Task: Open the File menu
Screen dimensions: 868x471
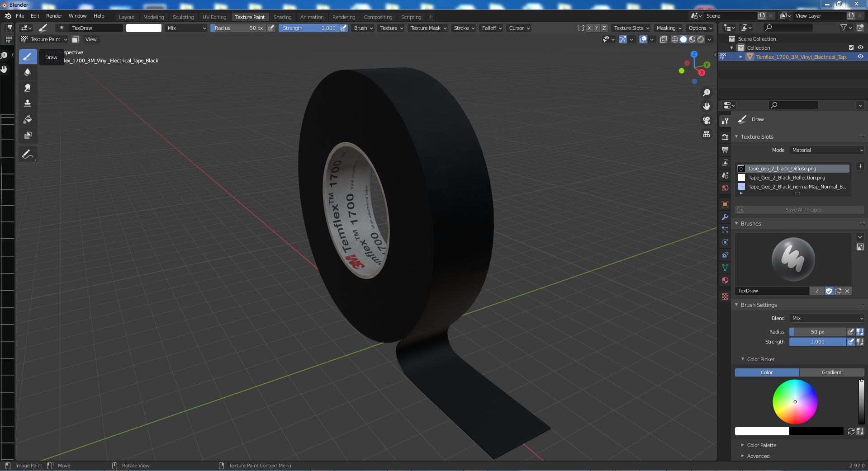Action: [20, 16]
